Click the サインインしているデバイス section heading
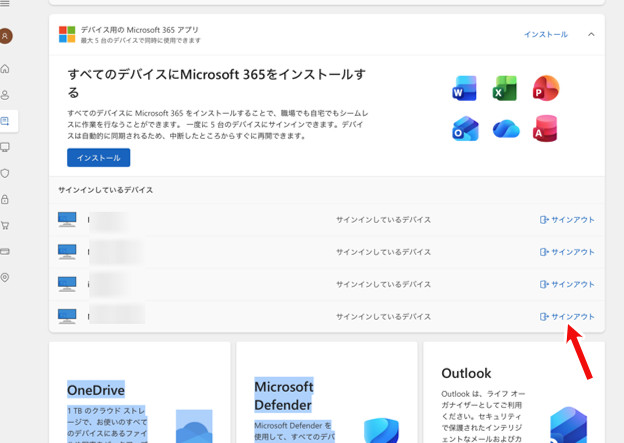The height and width of the screenshot is (443, 624). (x=105, y=190)
